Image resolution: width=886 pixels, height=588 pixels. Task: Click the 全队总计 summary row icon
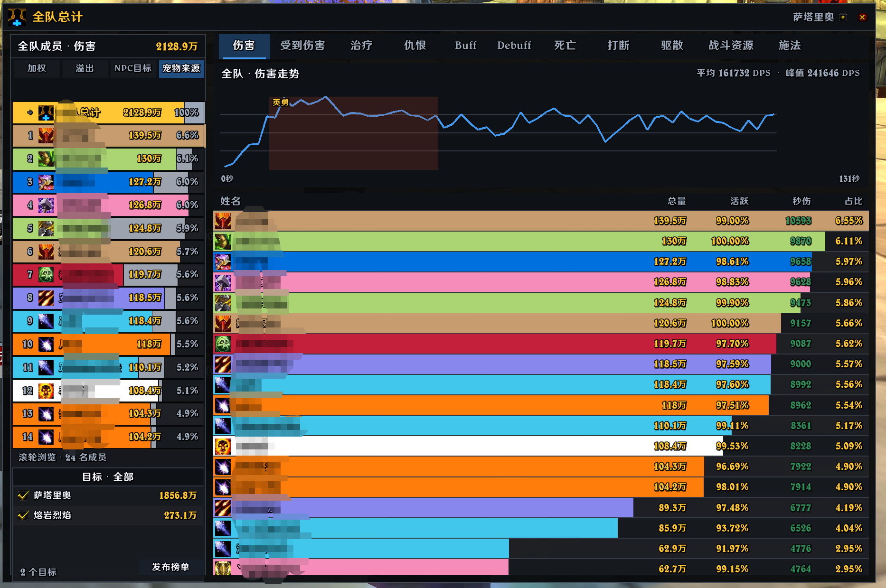(x=46, y=112)
